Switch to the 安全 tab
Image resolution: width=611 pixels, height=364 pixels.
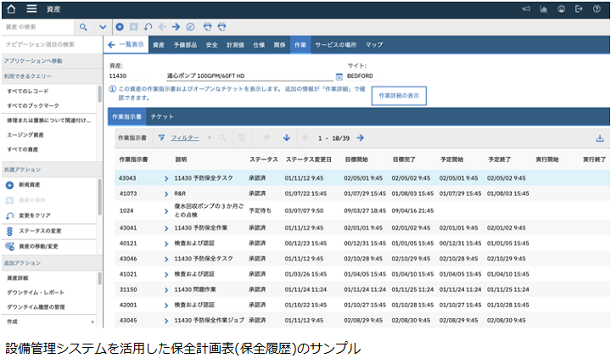tap(211, 45)
